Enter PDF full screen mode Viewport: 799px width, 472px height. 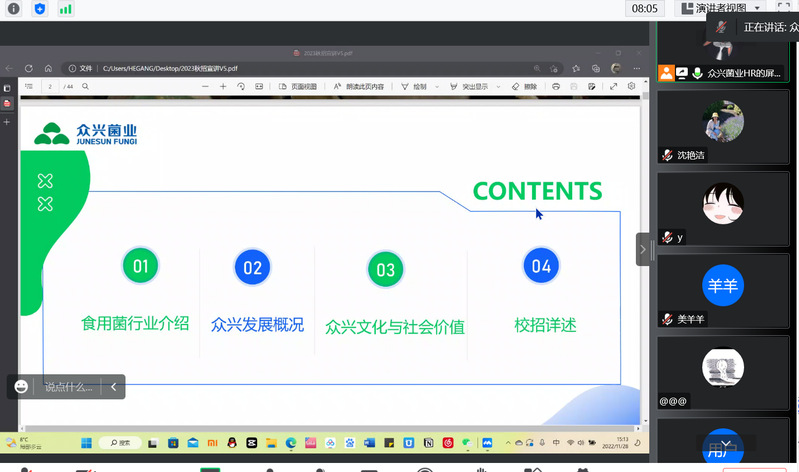point(614,87)
